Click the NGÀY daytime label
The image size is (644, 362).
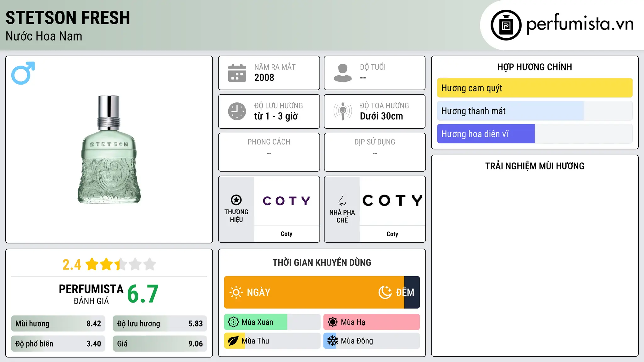click(258, 293)
